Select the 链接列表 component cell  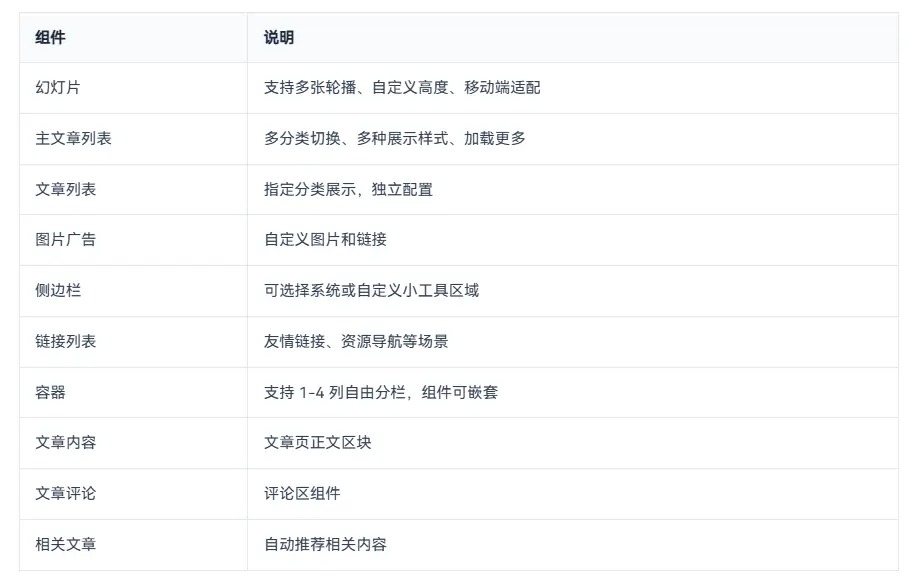pyautogui.click(x=66, y=341)
